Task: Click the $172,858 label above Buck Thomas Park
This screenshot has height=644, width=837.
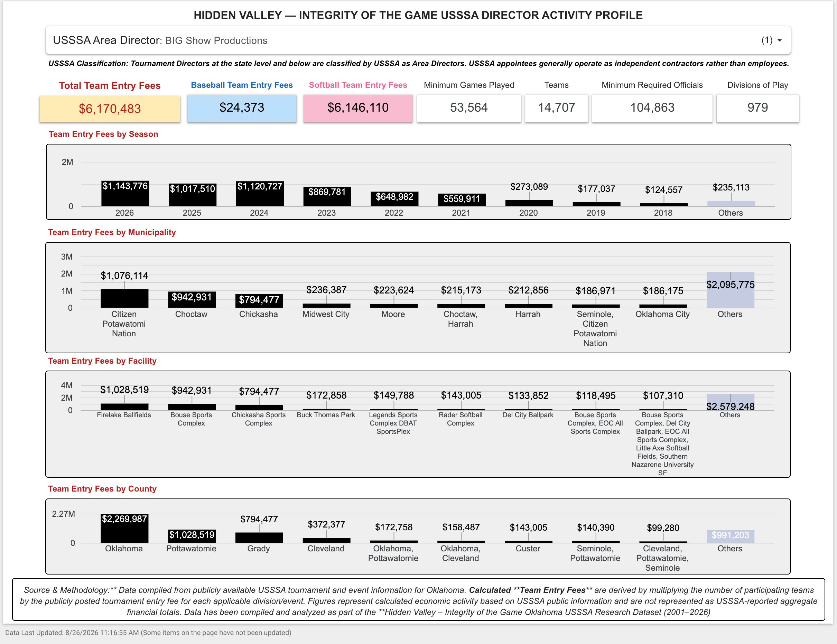Action: pyautogui.click(x=326, y=395)
